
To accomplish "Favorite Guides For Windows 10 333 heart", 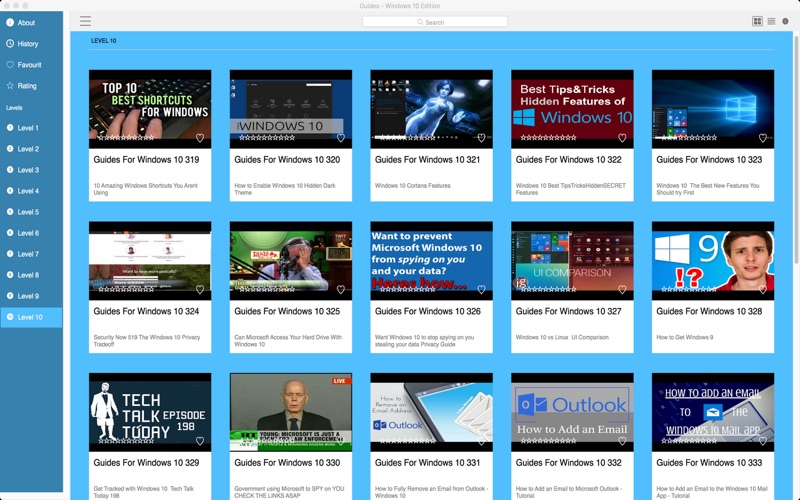I will (763, 441).
